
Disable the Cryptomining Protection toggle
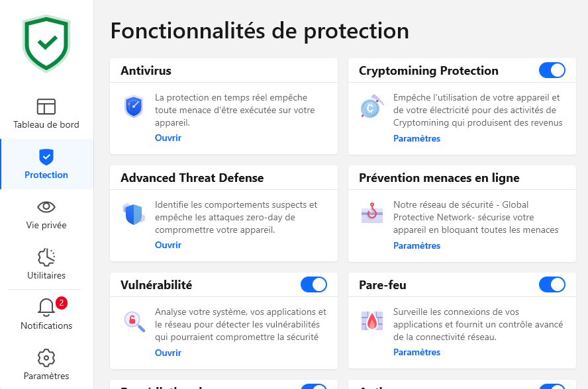(552, 70)
